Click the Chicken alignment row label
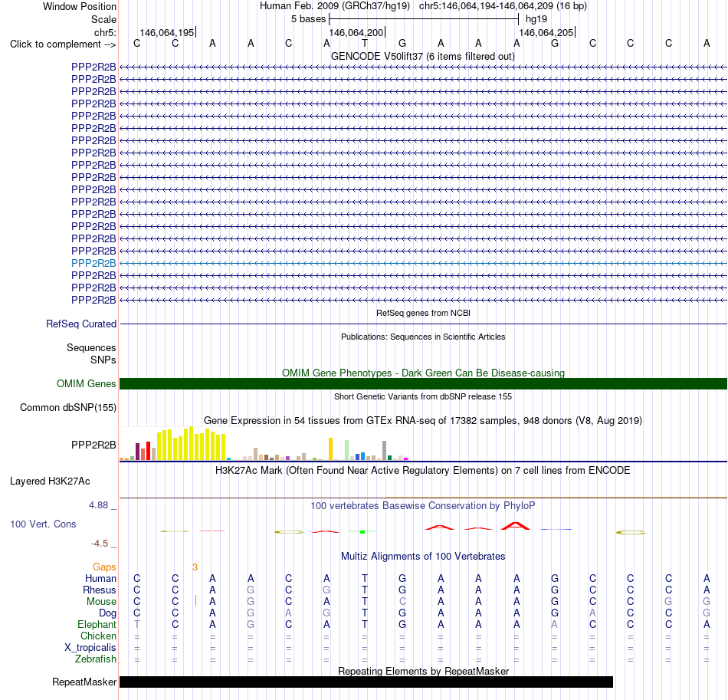This screenshot has width=728, height=700. [x=98, y=636]
